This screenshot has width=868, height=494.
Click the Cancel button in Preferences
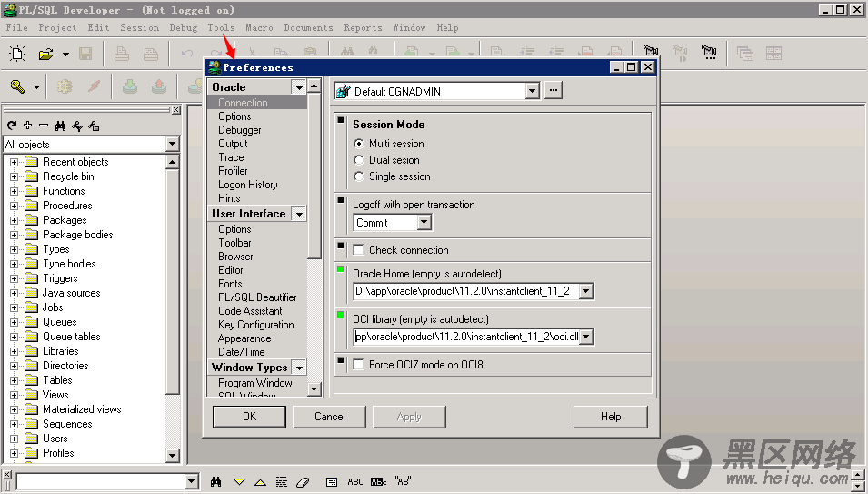pyautogui.click(x=329, y=417)
